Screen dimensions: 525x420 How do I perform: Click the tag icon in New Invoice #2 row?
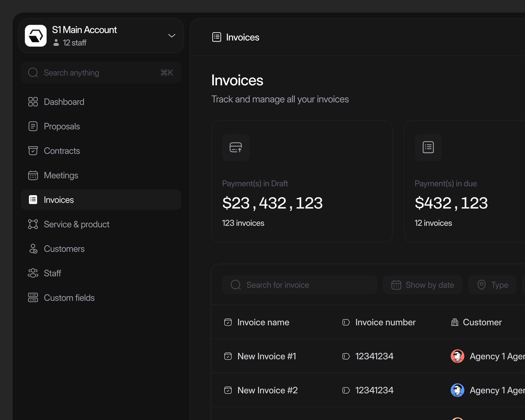[x=346, y=390]
